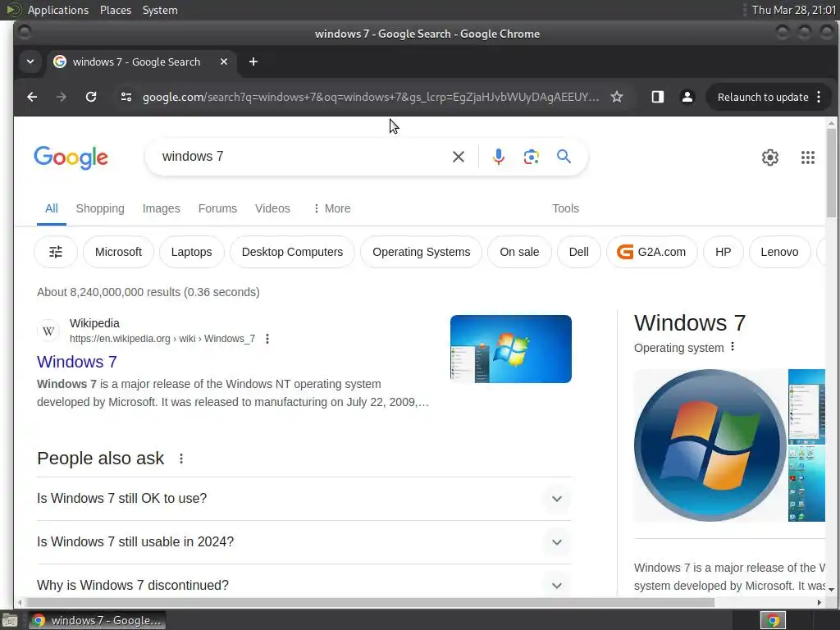Viewport: 840px width, 630px height.
Task: Select the All results tab
Action: tap(52, 208)
